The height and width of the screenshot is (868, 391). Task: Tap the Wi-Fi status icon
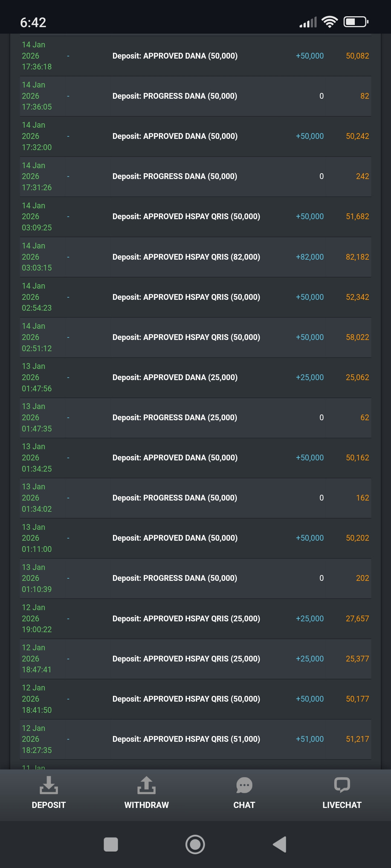point(329,22)
